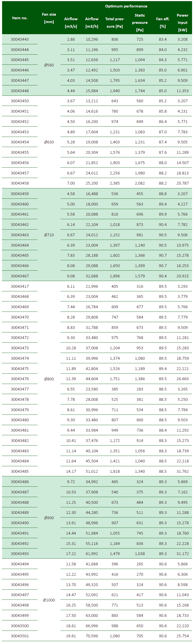Click the Ø560 fan size cell
The width and height of the screenshot is (194, 644).
(x=49, y=65)
